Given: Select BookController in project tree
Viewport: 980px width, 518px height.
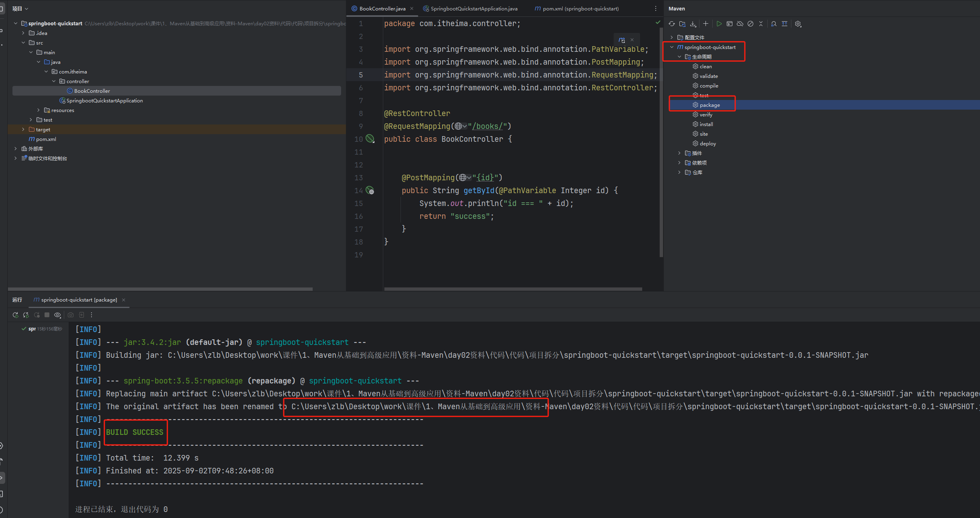Looking at the screenshot, I should pyautogui.click(x=177, y=91).
